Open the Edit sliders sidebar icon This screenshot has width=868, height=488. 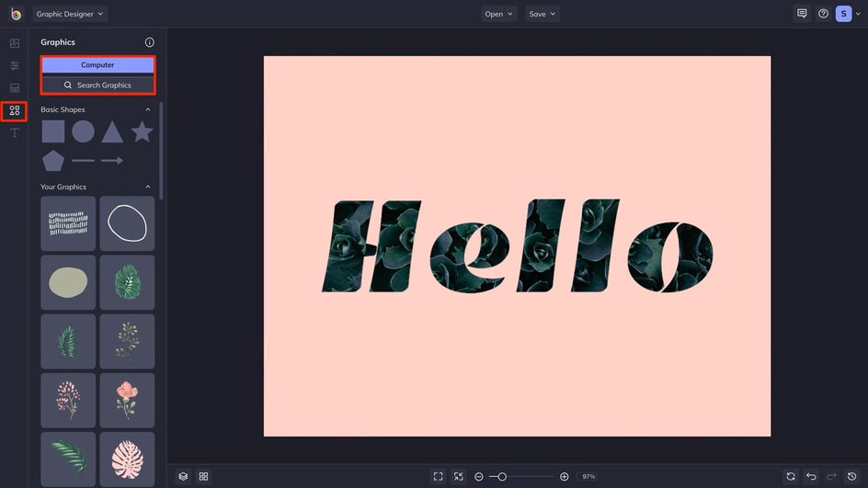pos(14,66)
